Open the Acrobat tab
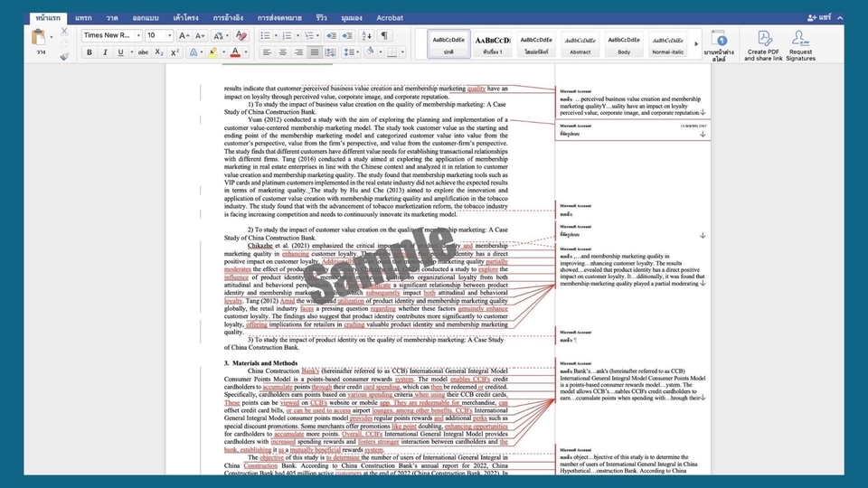 click(x=390, y=18)
